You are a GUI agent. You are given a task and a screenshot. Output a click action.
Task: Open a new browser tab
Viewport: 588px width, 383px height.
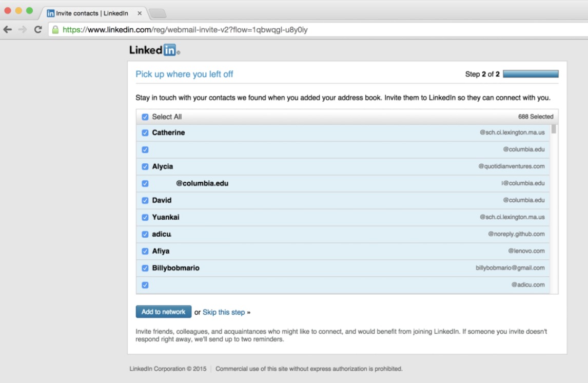click(158, 13)
